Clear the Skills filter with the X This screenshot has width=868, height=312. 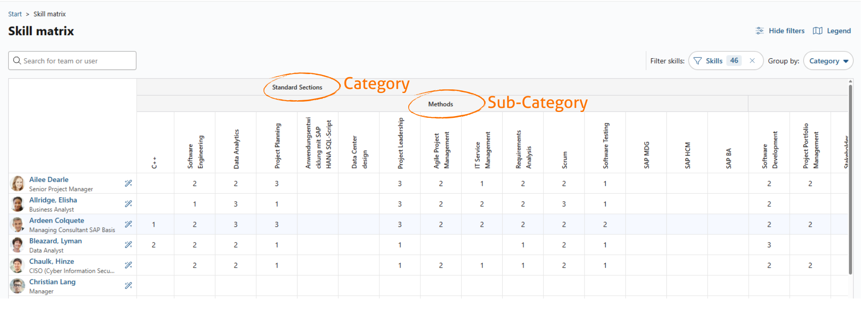(752, 61)
